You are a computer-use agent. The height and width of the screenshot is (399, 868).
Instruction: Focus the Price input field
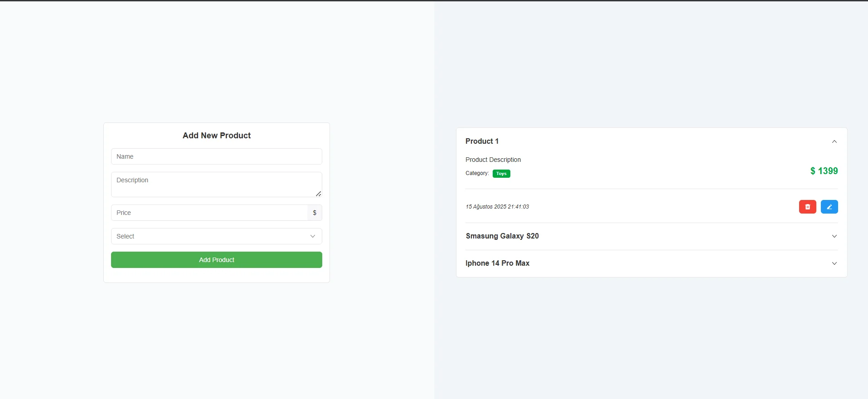coord(209,213)
